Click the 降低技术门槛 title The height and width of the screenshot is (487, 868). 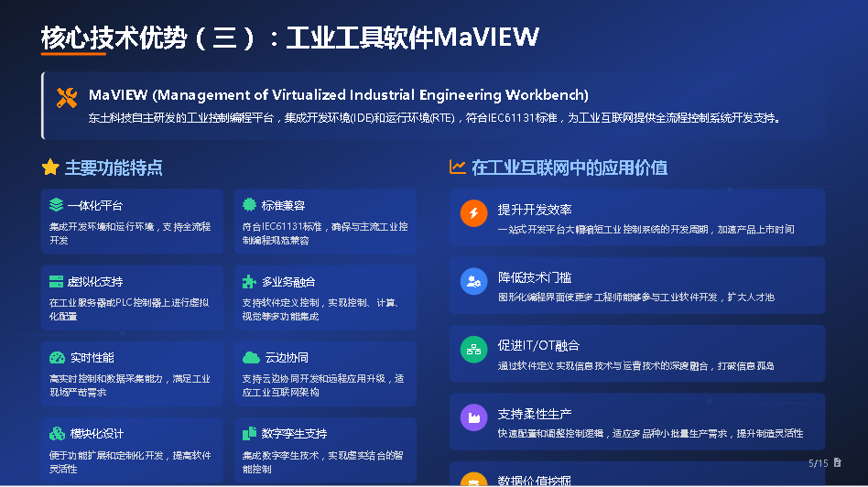[x=534, y=277]
